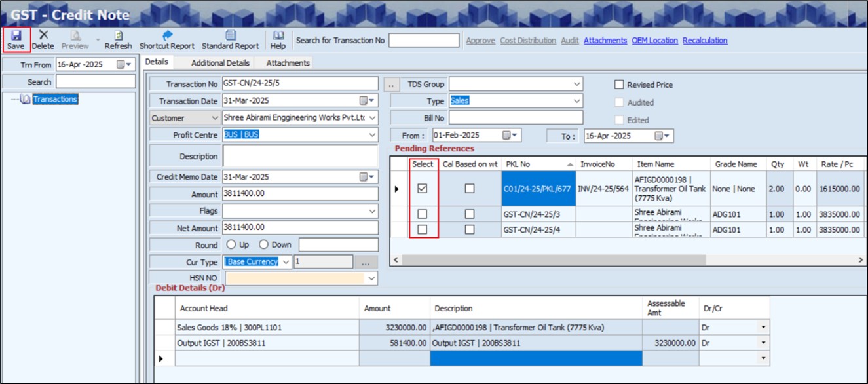Click the InvoiceNo column header
Viewport: 868px width, 384px height.
pos(604,164)
